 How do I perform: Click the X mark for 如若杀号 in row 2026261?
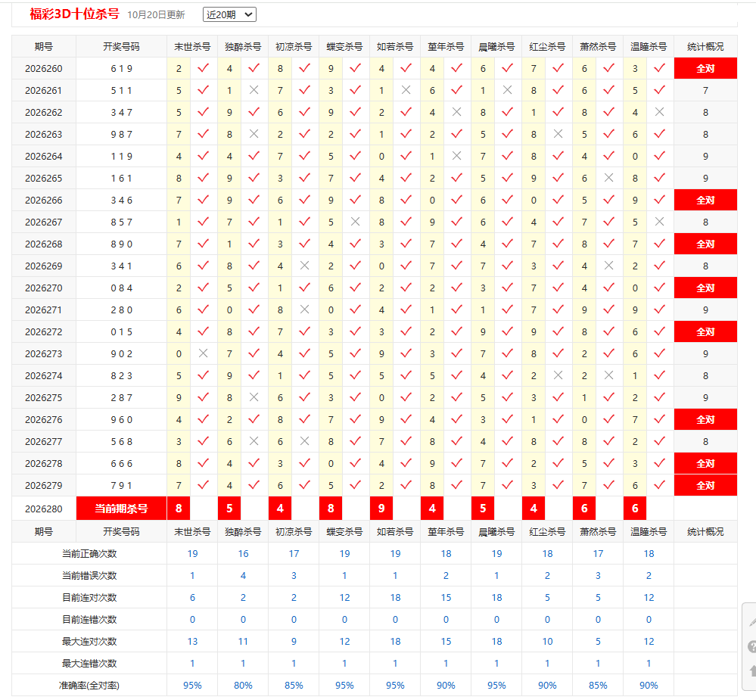[x=406, y=90]
